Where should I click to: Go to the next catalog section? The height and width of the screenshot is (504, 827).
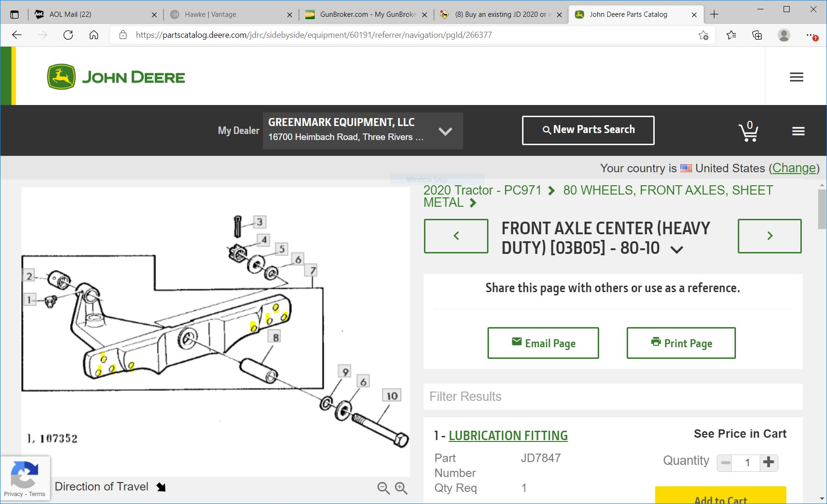coord(770,236)
